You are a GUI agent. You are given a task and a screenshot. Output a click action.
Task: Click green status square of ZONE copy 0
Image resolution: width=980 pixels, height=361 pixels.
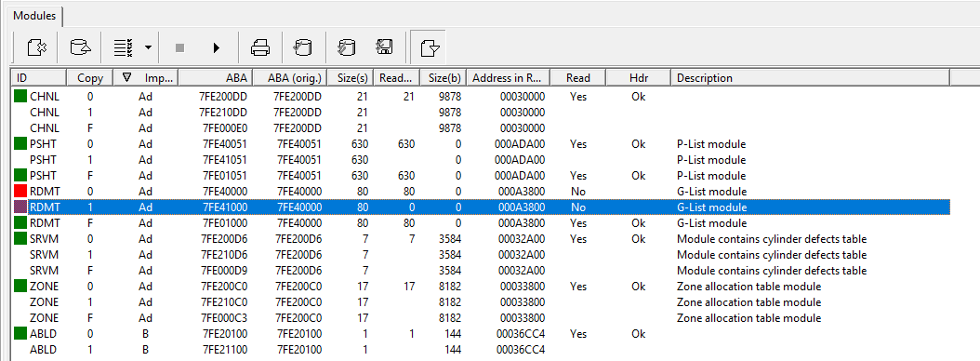point(20,286)
